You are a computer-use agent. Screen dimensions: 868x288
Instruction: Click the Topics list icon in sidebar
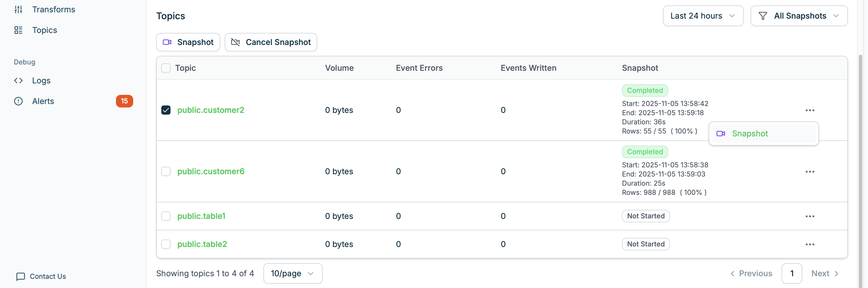pos(18,30)
